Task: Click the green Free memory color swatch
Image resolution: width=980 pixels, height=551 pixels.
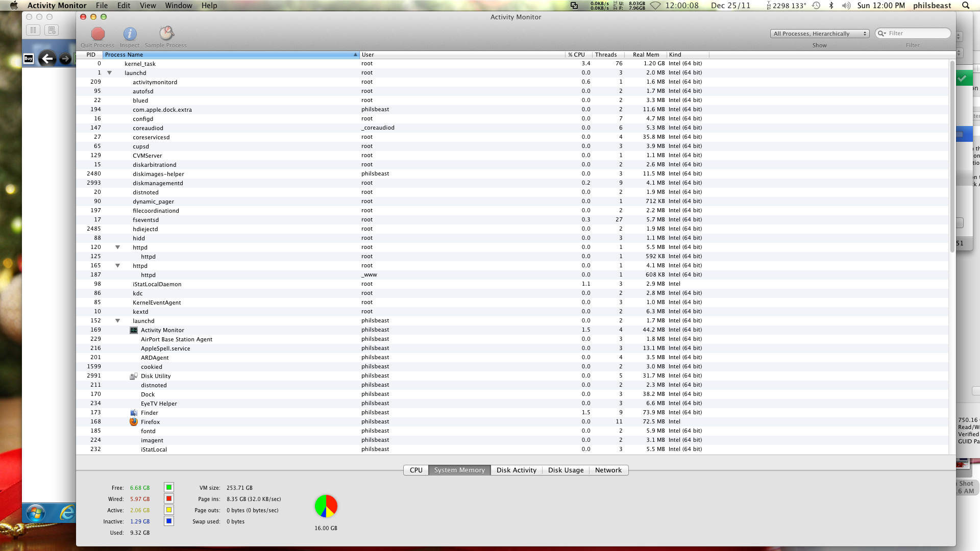Action: (169, 488)
